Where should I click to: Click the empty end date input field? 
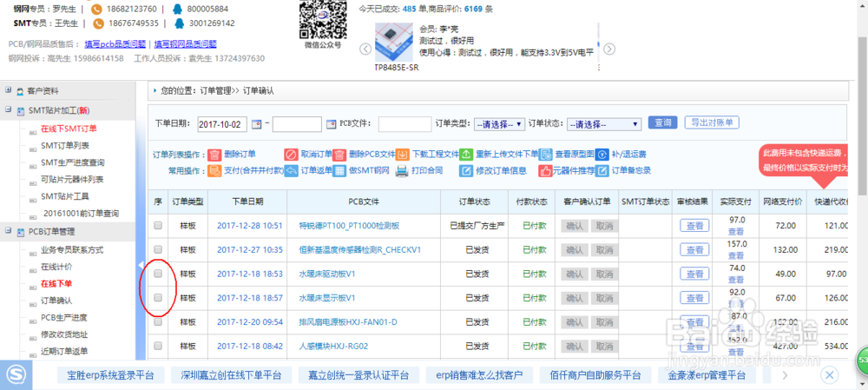[x=297, y=124]
